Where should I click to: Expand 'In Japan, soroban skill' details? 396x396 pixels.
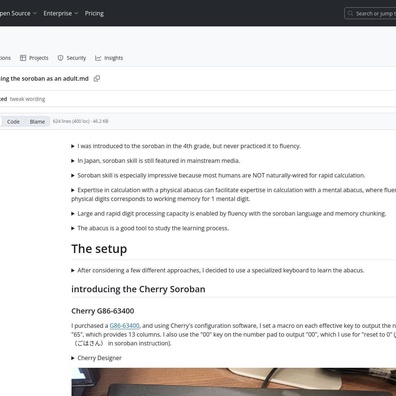point(156,161)
